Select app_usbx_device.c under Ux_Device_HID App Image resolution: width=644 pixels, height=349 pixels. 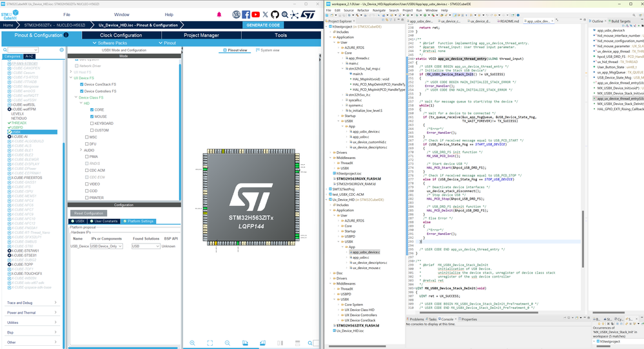point(366,252)
